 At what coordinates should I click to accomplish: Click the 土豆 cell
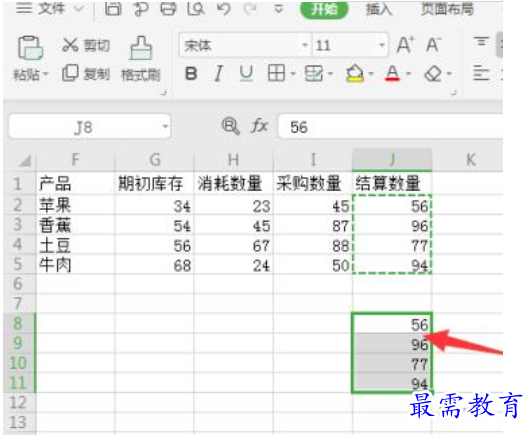[75, 245]
